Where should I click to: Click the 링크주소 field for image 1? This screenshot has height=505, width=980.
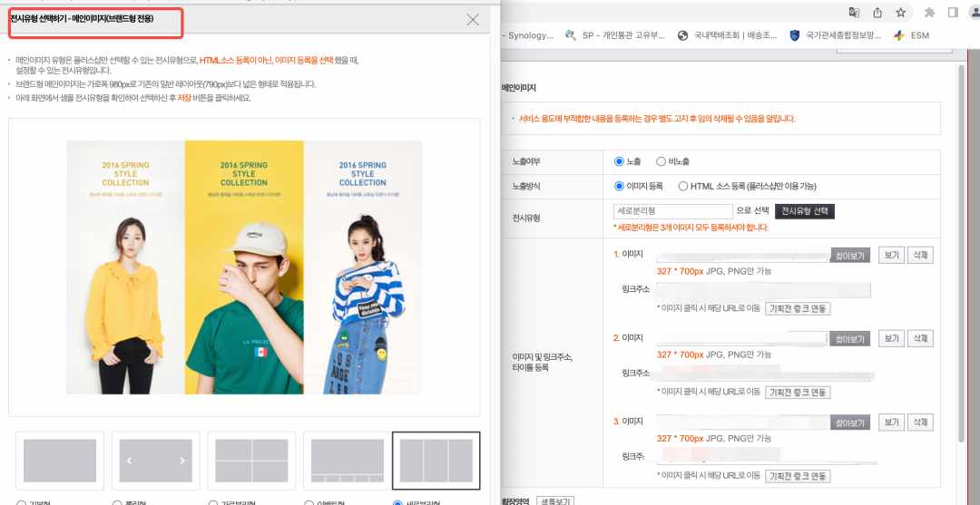763,290
